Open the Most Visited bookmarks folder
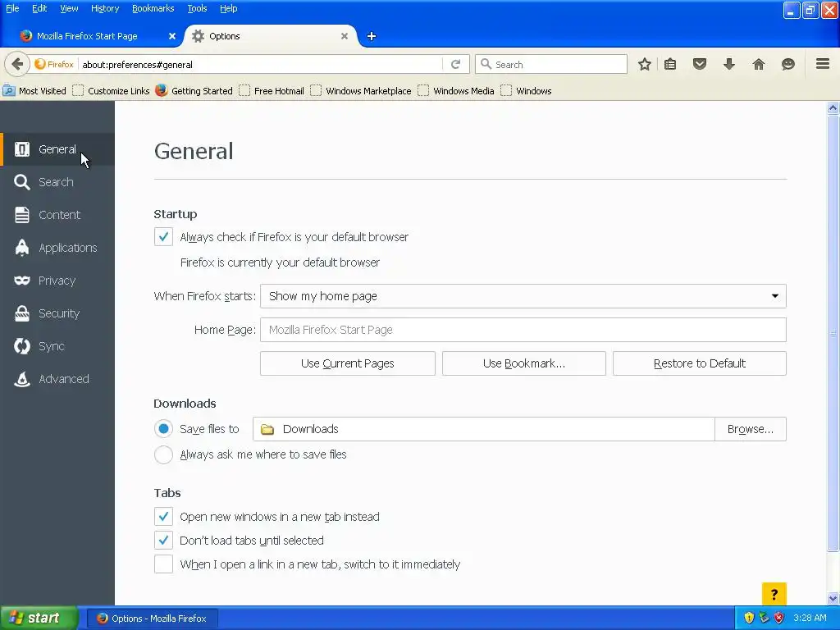Viewport: 840px width, 630px height. 34,90
